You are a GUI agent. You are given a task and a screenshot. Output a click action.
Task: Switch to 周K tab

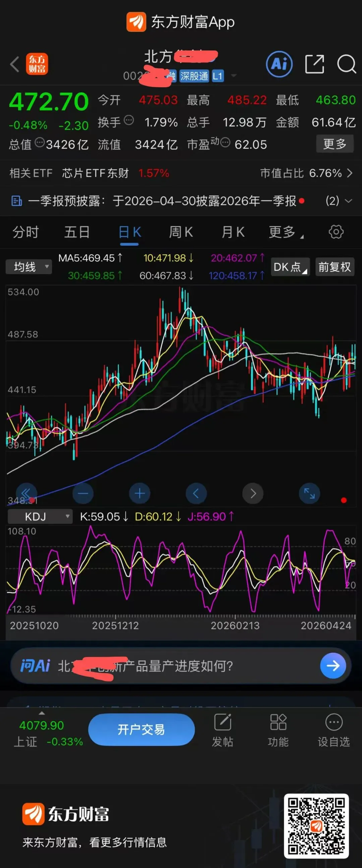[x=181, y=232]
